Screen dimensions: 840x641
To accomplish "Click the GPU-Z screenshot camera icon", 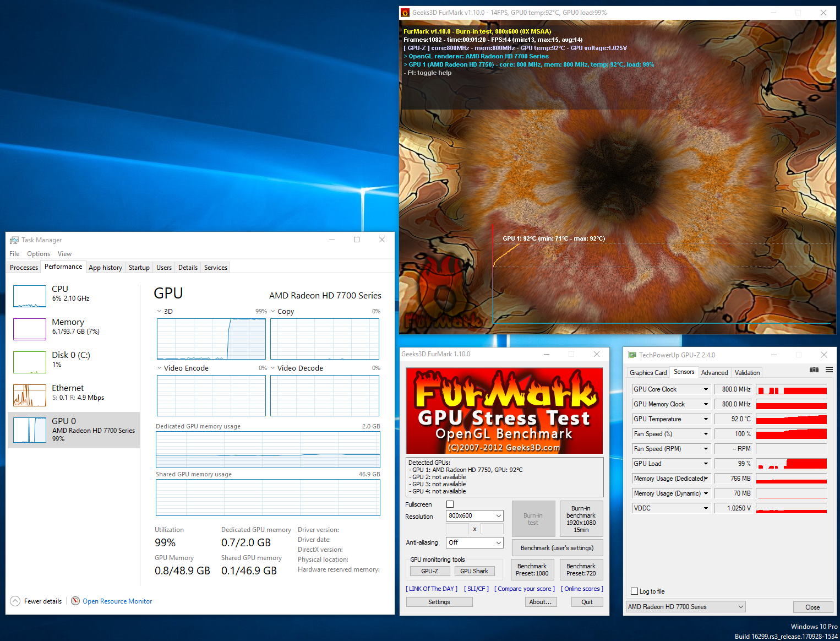I will [814, 370].
